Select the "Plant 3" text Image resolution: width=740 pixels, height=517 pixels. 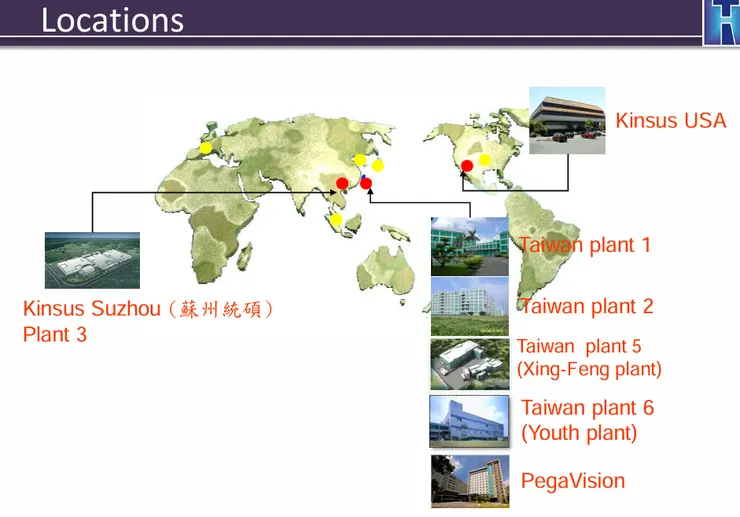[x=55, y=334]
